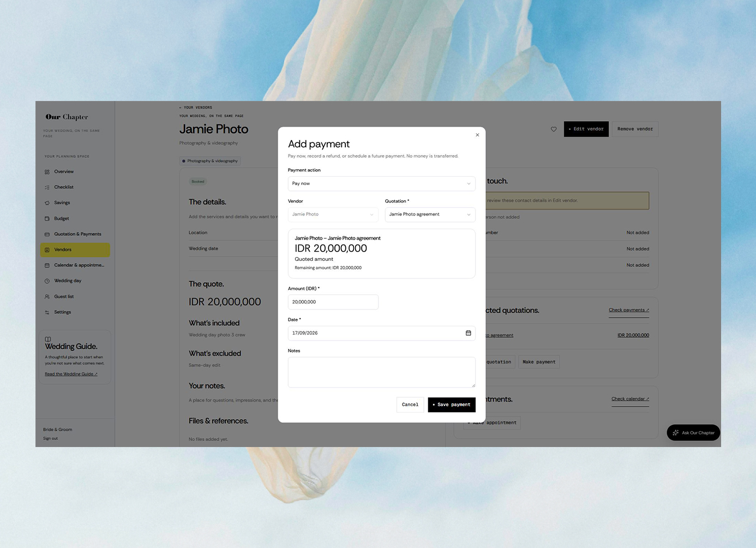Open the Check calendar link
Image resolution: width=756 pixels, height=548 pixels.
(x=630, y=399)
